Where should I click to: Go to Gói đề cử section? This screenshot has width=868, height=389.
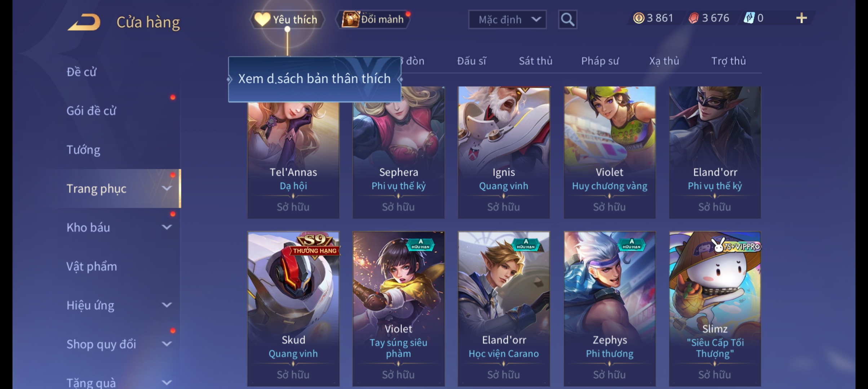91,111
